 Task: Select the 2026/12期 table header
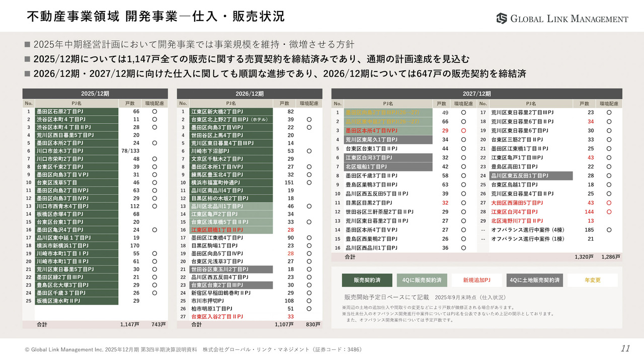pos(250,94)
